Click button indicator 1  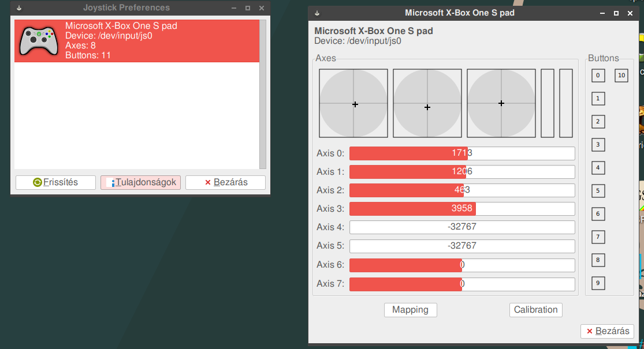pyautogui.click(x=598, y=99)
